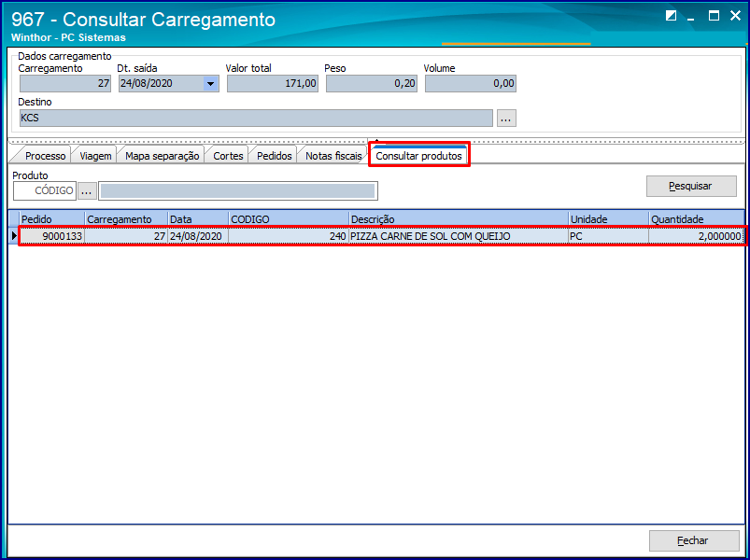Click the CODIGO column header
The height and width of the screenshot is (560, 750).
coord(289,219)
